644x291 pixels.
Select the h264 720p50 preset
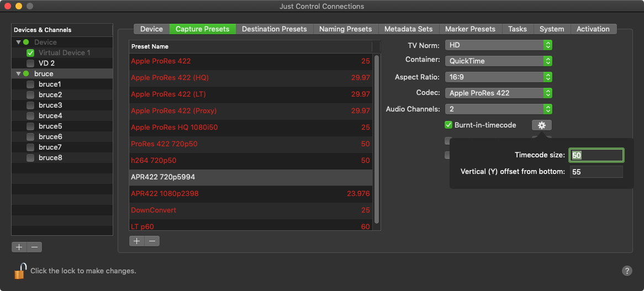[251, 161]
